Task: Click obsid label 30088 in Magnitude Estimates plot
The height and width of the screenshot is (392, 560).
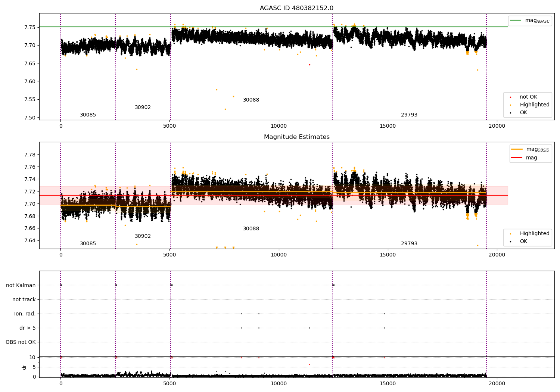Action: [251, 229]
